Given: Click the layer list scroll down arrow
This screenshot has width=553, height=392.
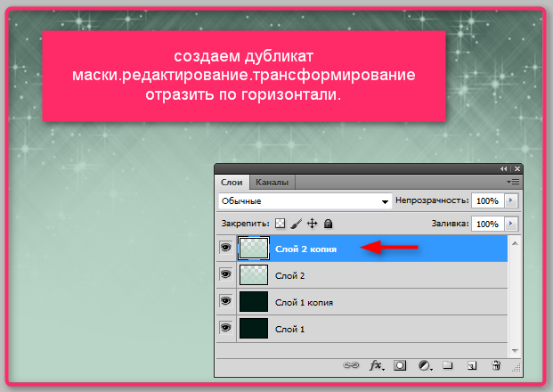Looking at the screenshot, I should click(x=515, y=351).
